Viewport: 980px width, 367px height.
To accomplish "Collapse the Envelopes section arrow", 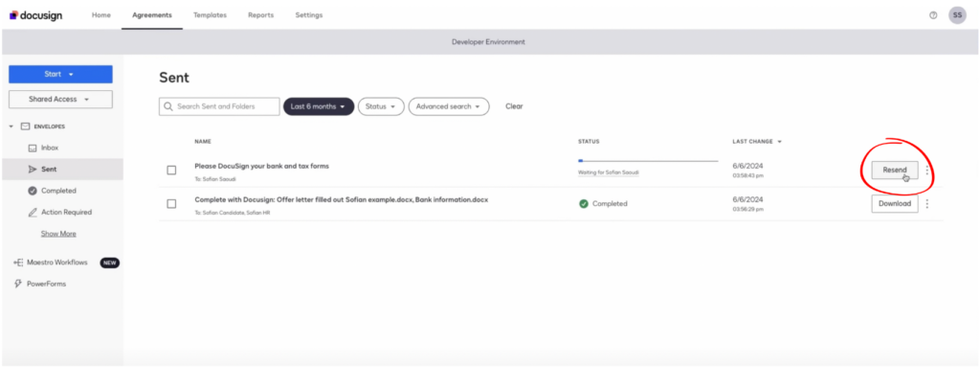I will (11, 126).
